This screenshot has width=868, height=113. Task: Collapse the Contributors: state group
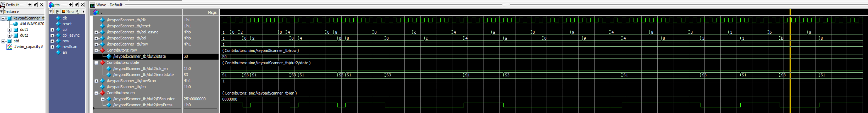[x=96, y=63]
